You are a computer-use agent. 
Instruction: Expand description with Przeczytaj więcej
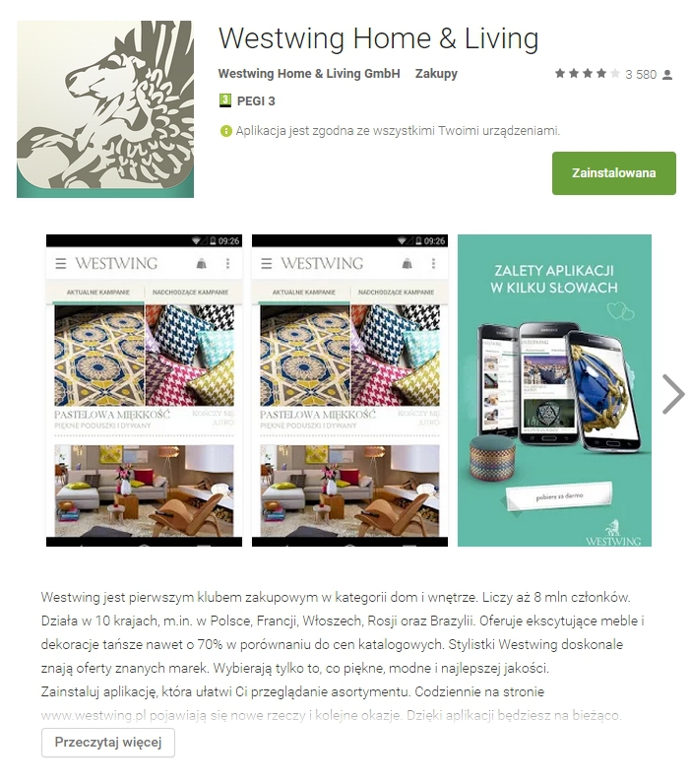108,743
